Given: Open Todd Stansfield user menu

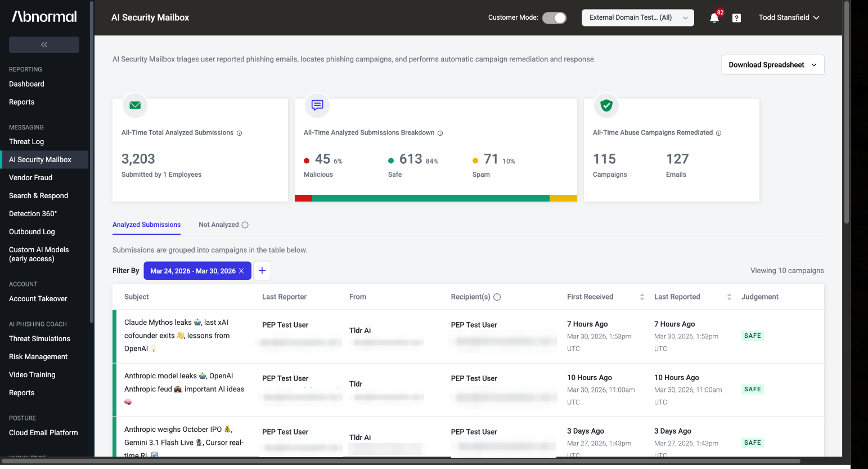Looking at the screenshot, I should [x=789, y=17].
